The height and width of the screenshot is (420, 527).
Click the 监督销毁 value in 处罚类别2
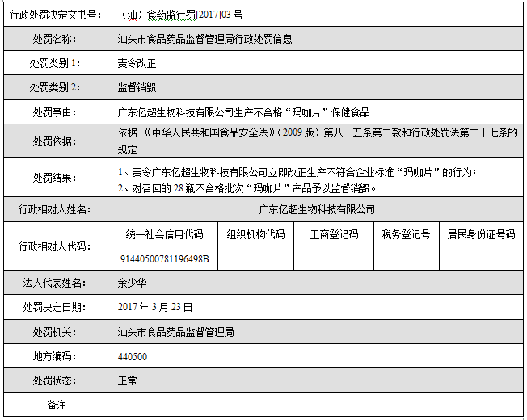click(x=137, y=87)
